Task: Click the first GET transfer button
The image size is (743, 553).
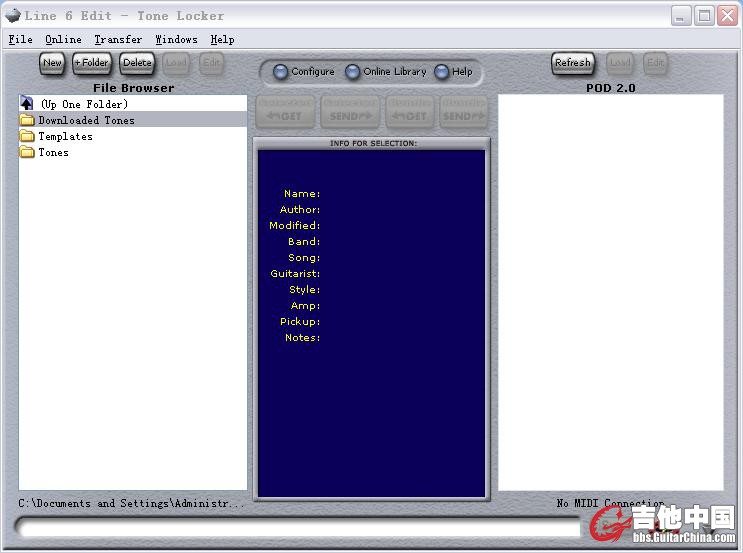Action: (x=285, y=112)
